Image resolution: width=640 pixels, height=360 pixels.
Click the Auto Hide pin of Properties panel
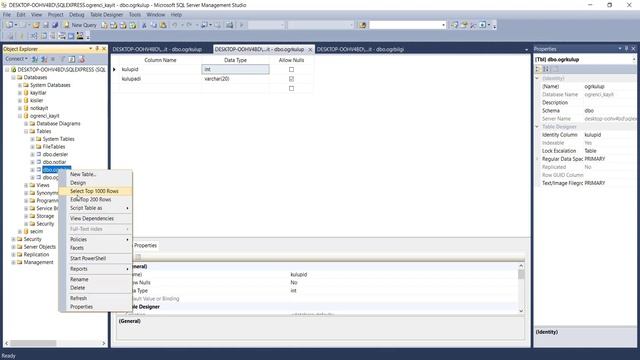pyautogui.click(x=627, y=49)
